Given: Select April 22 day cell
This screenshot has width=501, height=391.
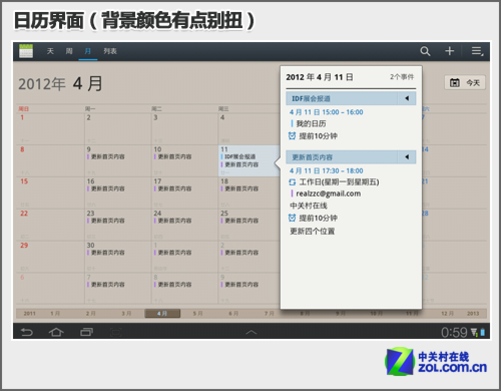Looking at the screenshot, I should point(50,225).
